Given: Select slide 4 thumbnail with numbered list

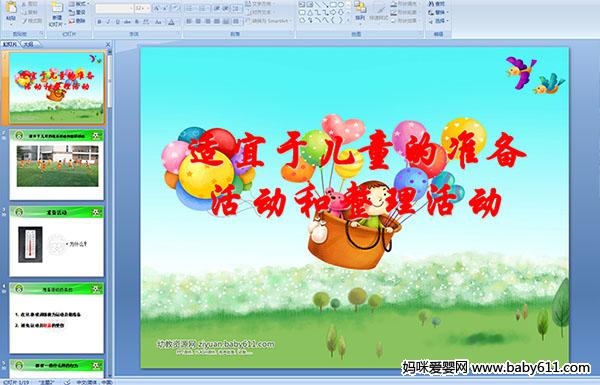Looking at the screenshot, I should [x=56, y=318].
